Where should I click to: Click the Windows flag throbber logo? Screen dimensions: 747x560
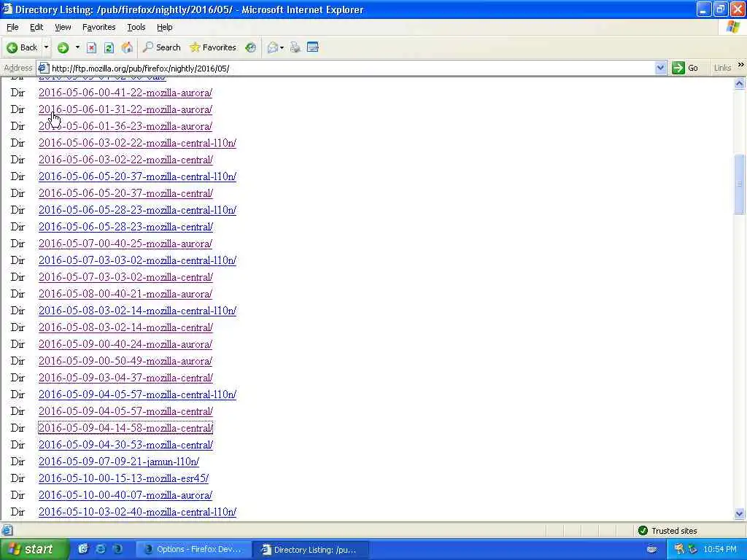point(733,27)
